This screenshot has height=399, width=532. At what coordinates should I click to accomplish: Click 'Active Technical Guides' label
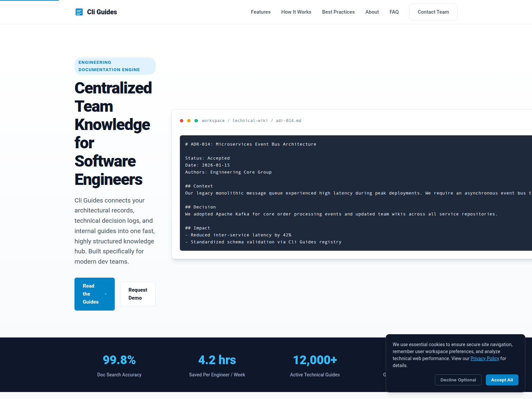(315, 375)
